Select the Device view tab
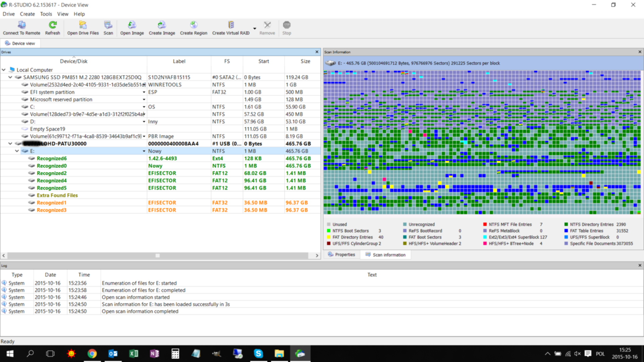 20,43
